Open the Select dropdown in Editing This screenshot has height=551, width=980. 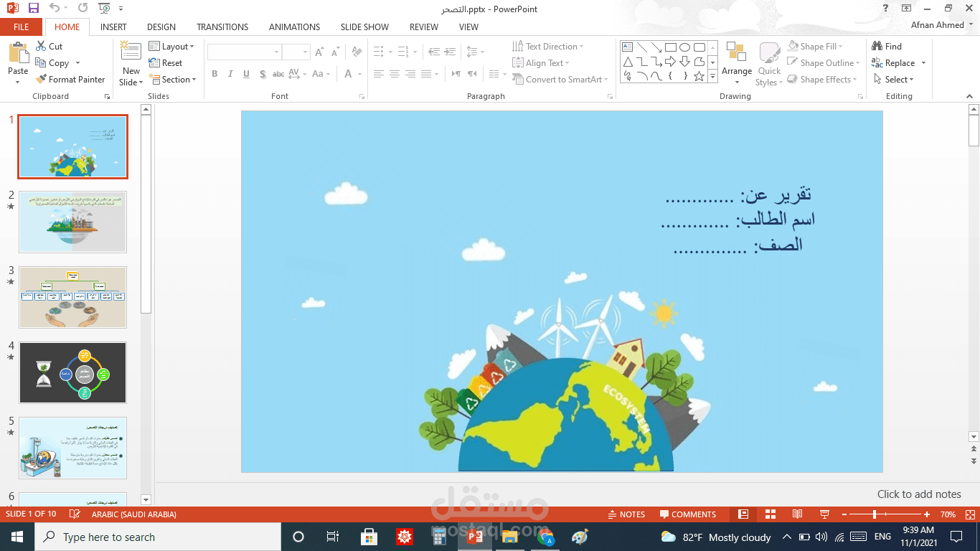[892, 79]
